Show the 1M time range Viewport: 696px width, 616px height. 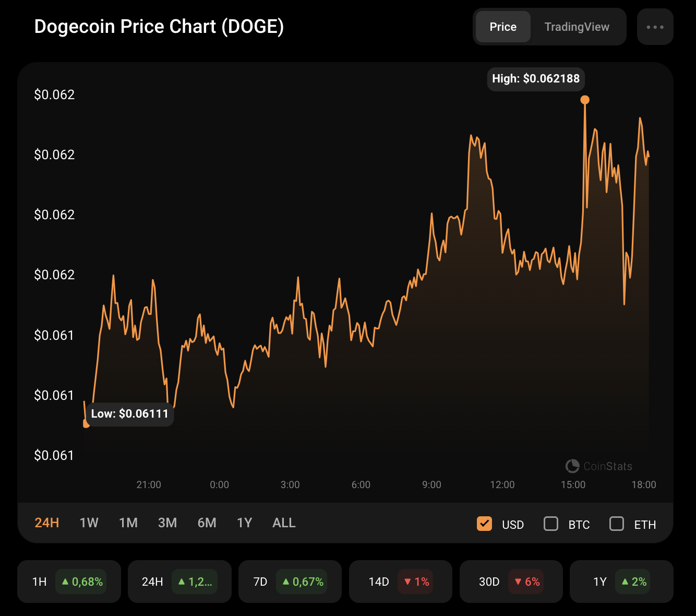[x=128, y=523]
